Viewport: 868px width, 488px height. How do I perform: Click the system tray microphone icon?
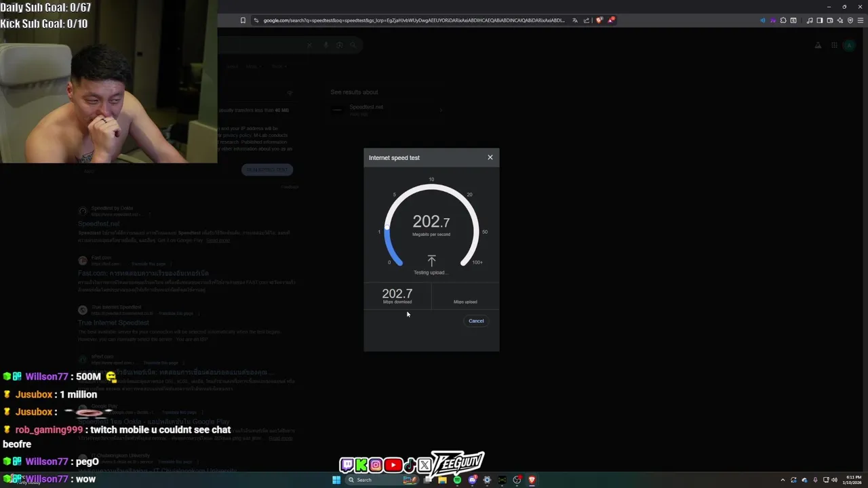(815, 480)
